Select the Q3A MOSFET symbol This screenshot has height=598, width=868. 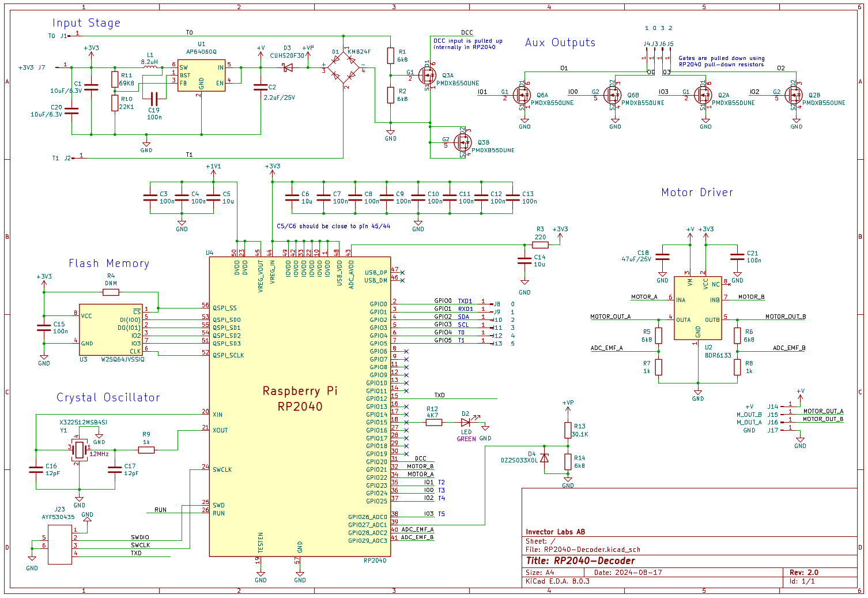tap(427, 75)
